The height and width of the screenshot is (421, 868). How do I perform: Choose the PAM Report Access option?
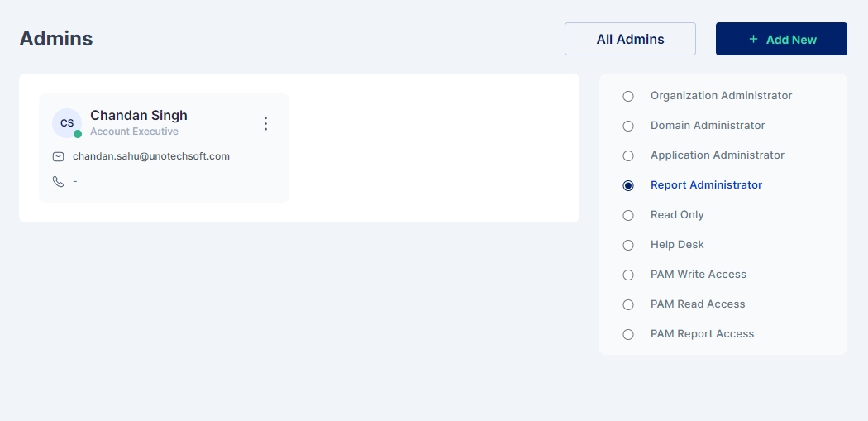(x=628, y=334)
